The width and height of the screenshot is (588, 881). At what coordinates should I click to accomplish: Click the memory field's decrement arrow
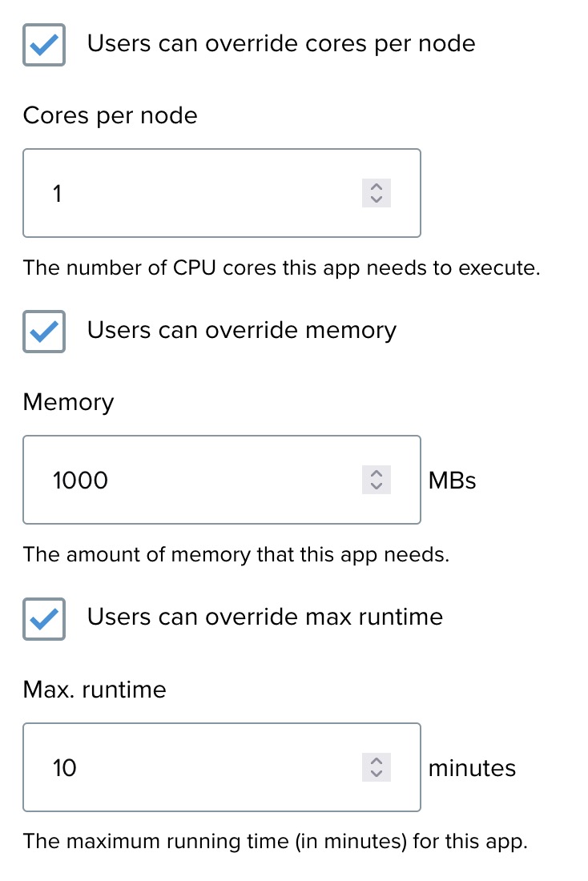[x=377, y=485]
